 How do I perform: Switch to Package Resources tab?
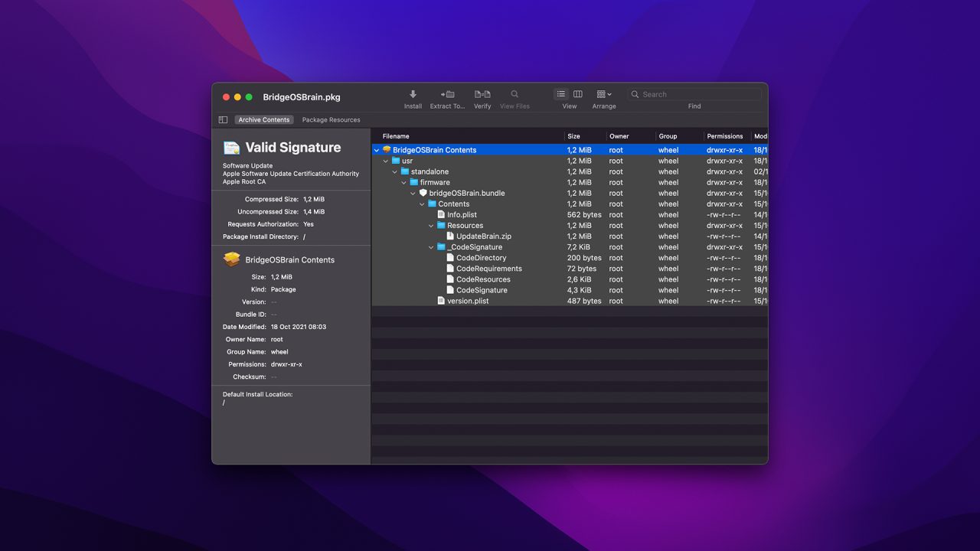point(331,120)
